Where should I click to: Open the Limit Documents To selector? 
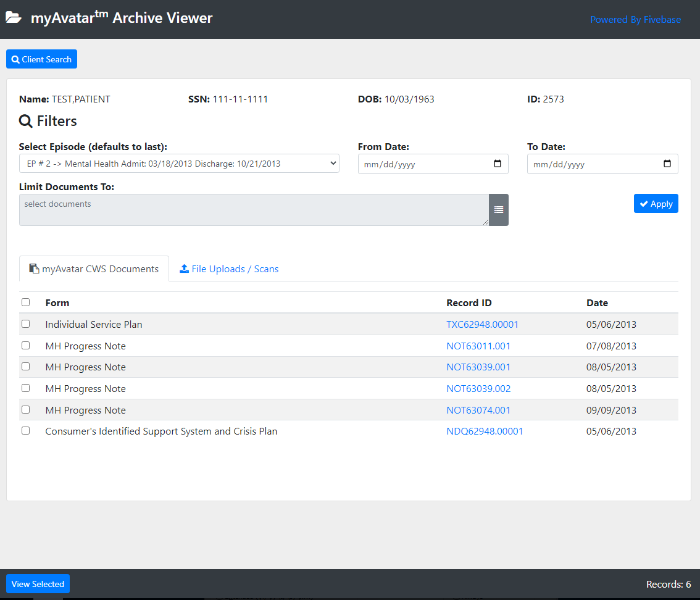pyautogui.click(x=254, y=210)
